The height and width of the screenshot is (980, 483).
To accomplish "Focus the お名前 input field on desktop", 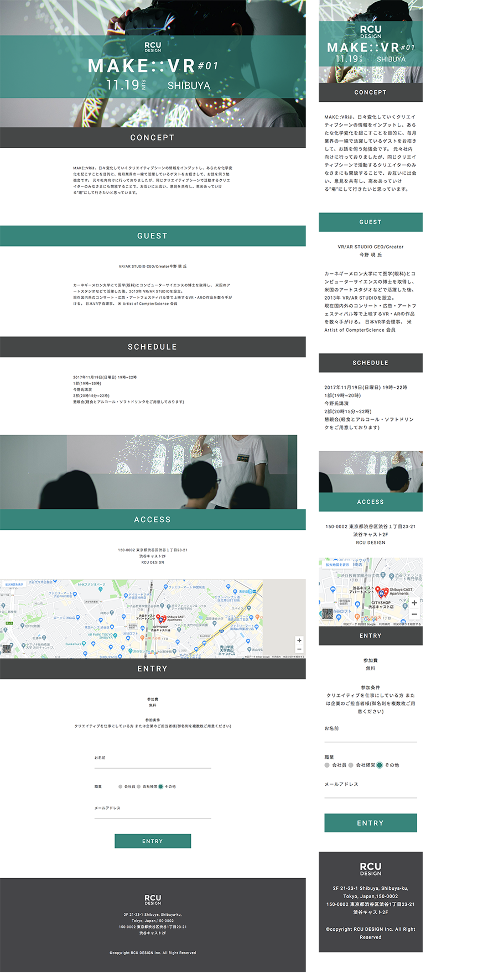I will pyautogui.click(x=153, y=764).
